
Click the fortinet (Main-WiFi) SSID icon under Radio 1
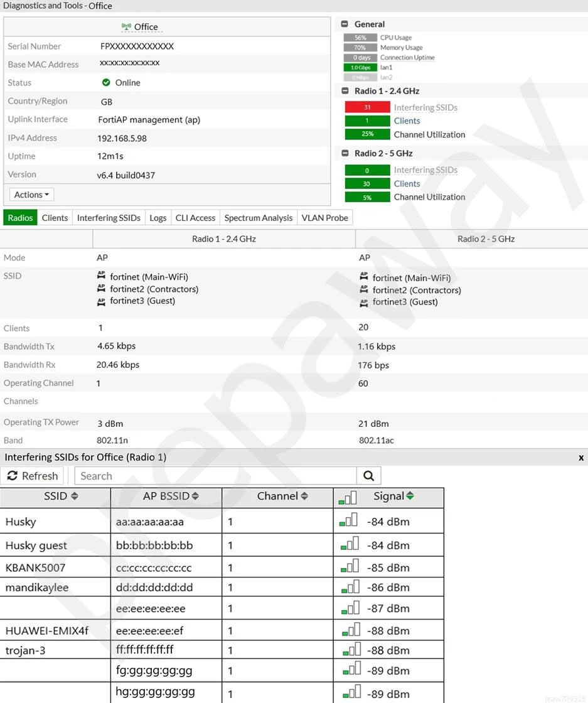pos(101,276)
